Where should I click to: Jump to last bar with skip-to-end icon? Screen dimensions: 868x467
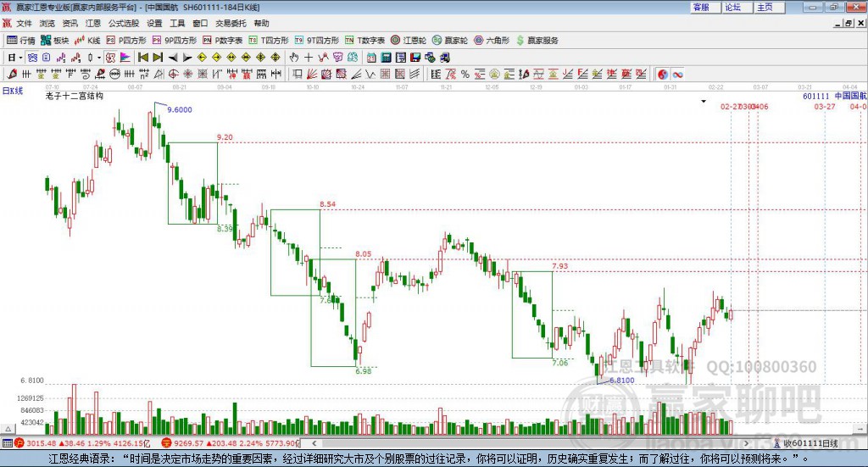point(158,58)
